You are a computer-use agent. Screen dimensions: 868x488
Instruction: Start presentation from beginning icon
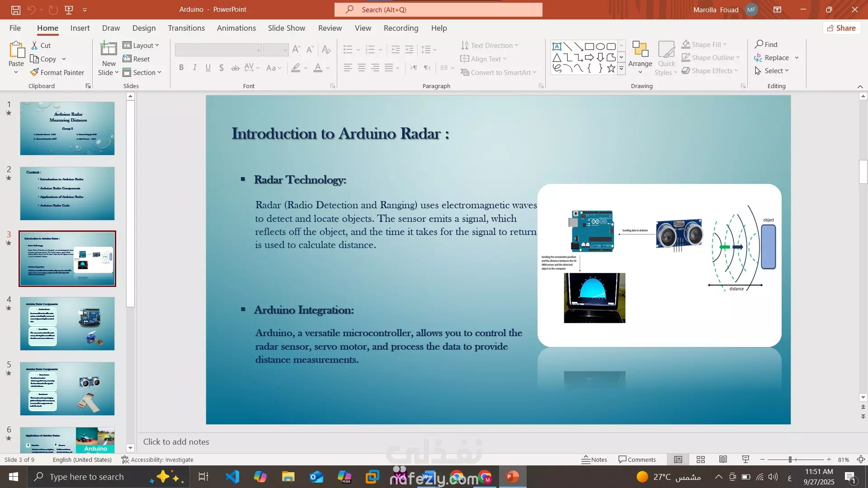click(69, 9)
